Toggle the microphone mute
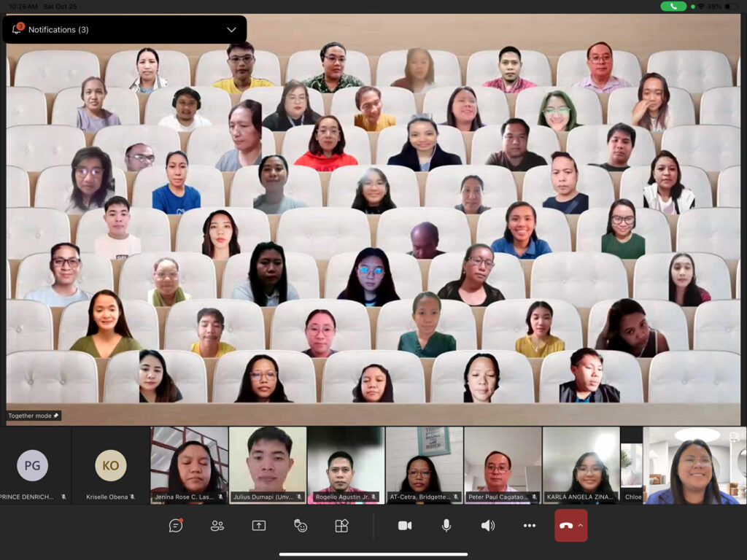The image size is (747, 560). [x=446, y=526]
